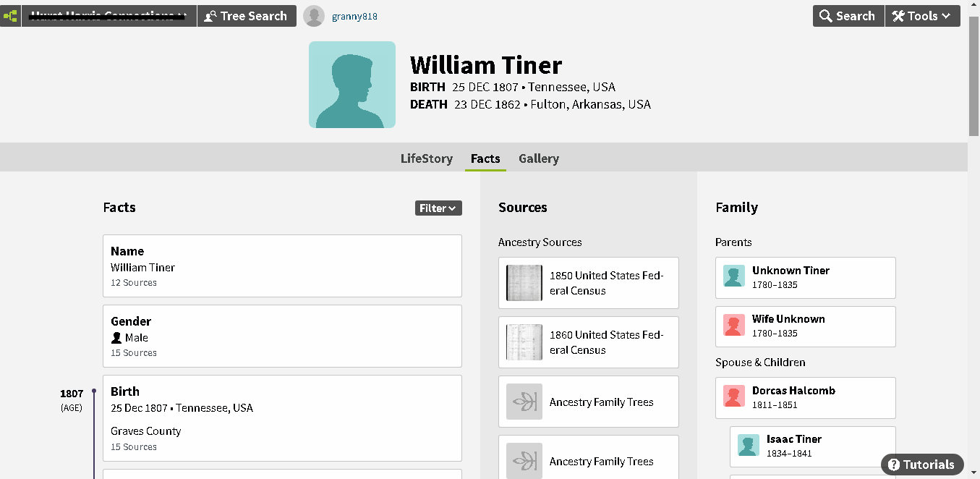Open the 1860 Federal Census record thumbnail

pos(524,342)
